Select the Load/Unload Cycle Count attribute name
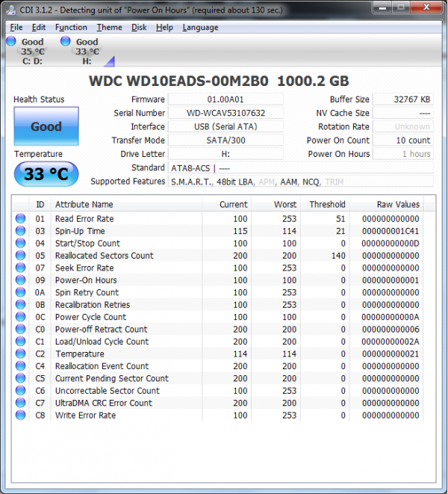 [x=102, y=342]
